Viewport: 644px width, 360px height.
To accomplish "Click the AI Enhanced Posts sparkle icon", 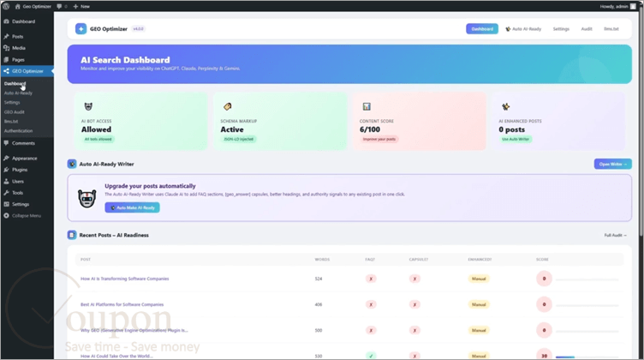I will coord(505,106).
